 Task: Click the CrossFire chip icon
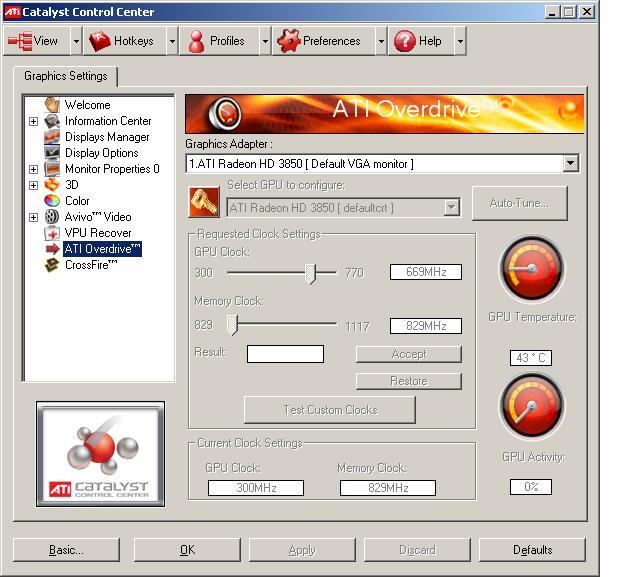click(x=52, y=265)
